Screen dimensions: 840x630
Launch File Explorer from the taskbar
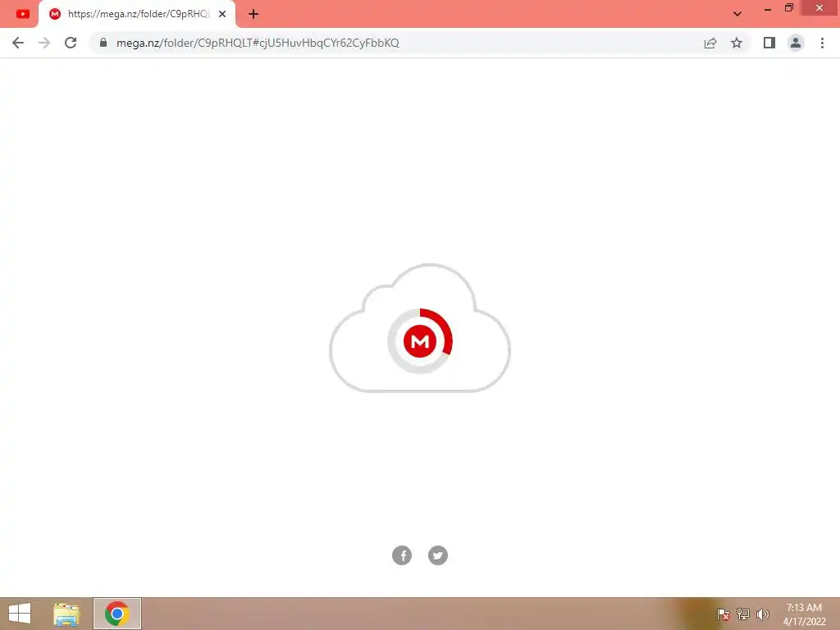point(66,614)
